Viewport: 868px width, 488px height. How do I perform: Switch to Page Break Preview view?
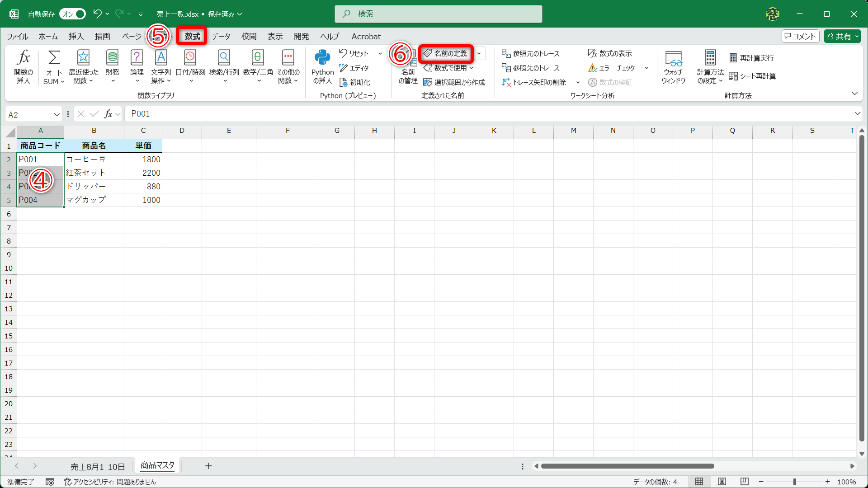745,481
